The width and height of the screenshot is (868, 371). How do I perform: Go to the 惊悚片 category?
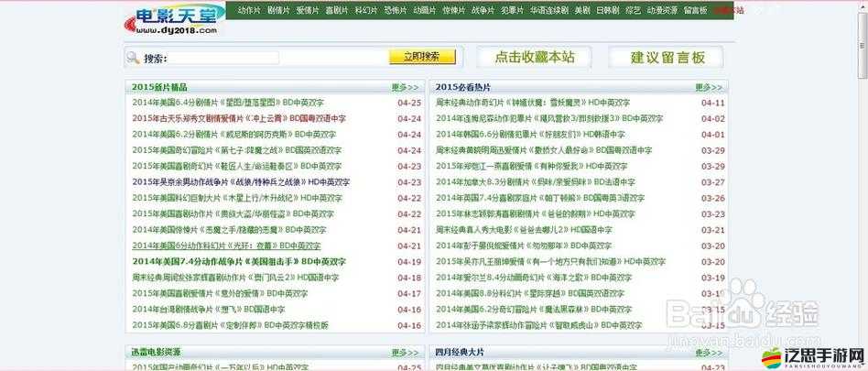pos(454,10)
